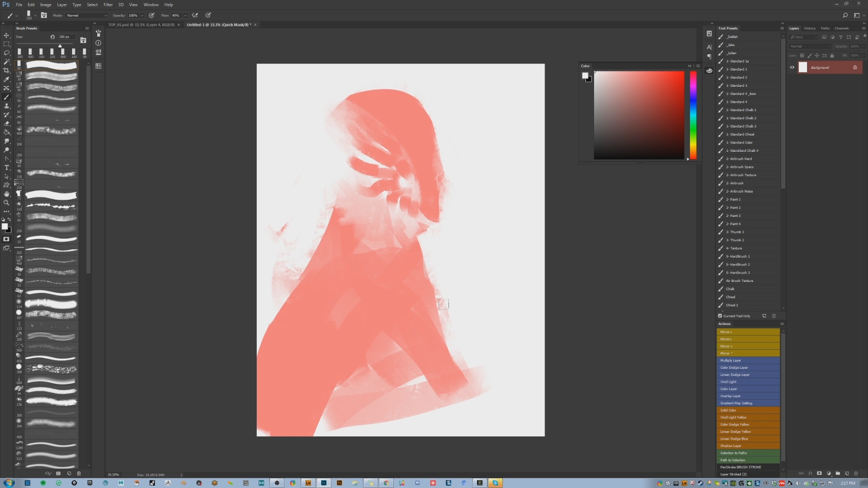Open the brush blending Mode dropdown
This screenshot has width=868, height=488.
point(86,15)
